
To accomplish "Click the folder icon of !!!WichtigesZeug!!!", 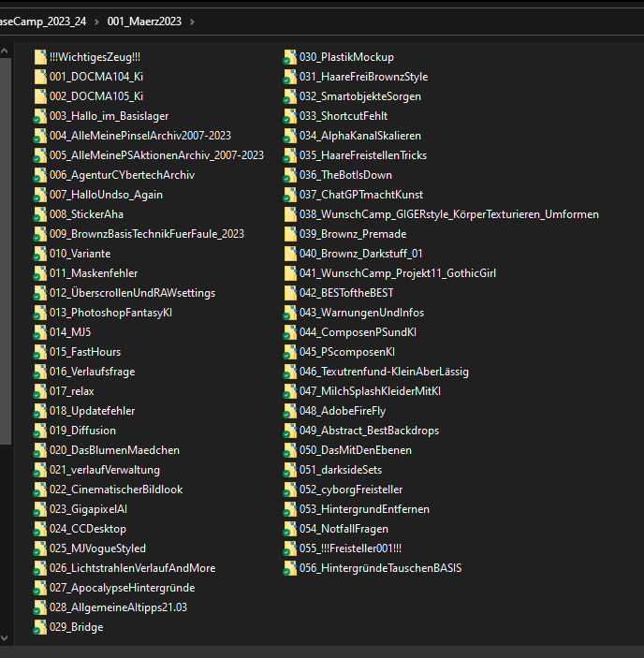I will [40, 57].
